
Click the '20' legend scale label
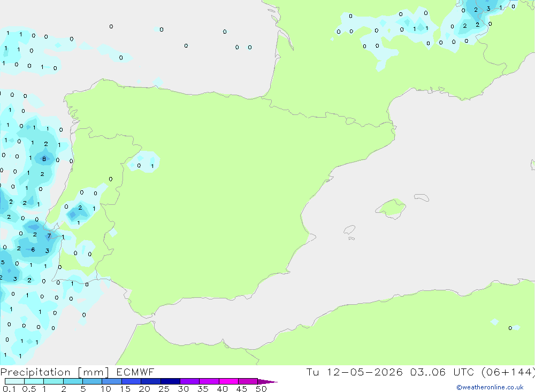(x=144, y=389)
